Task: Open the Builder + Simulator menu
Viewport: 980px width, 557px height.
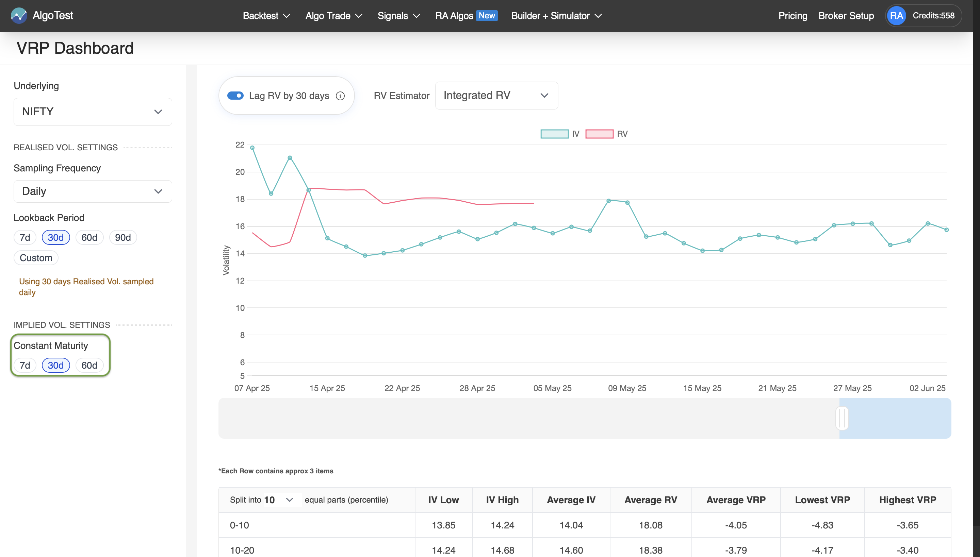Action: pyautogui.click(x=556, y=16)
